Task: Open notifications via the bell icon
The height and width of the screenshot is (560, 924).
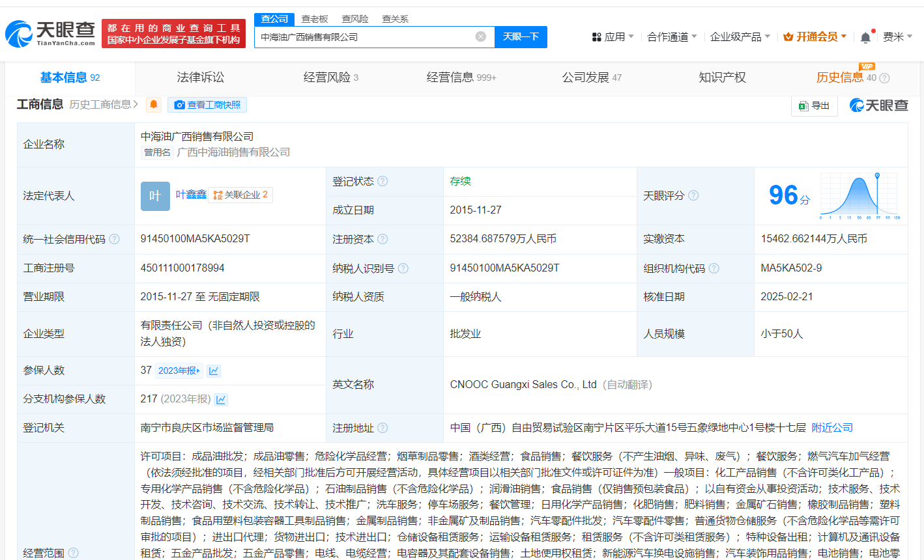Action: tap(865, 37)
